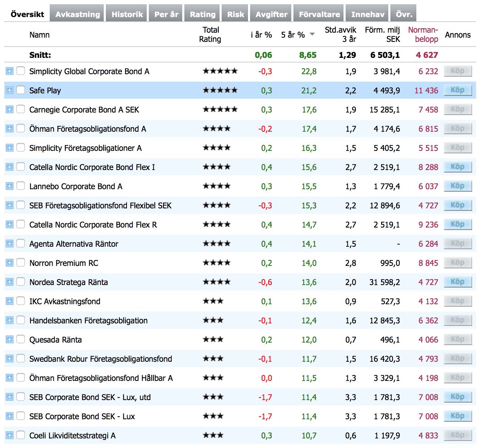Sort by i år % column header
This screenshot has height=448, width=481.
261,35
